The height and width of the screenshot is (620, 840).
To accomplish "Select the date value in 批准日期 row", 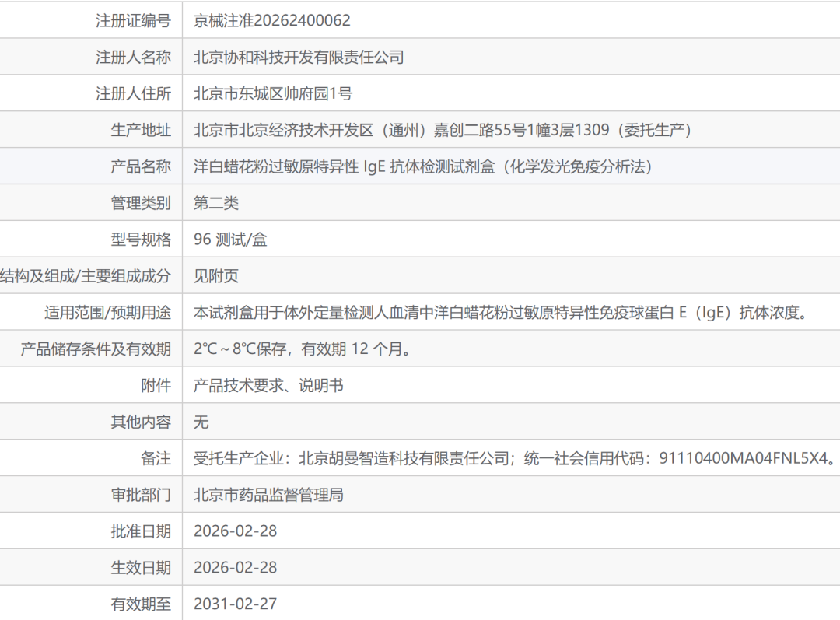I will pos(235,531).
